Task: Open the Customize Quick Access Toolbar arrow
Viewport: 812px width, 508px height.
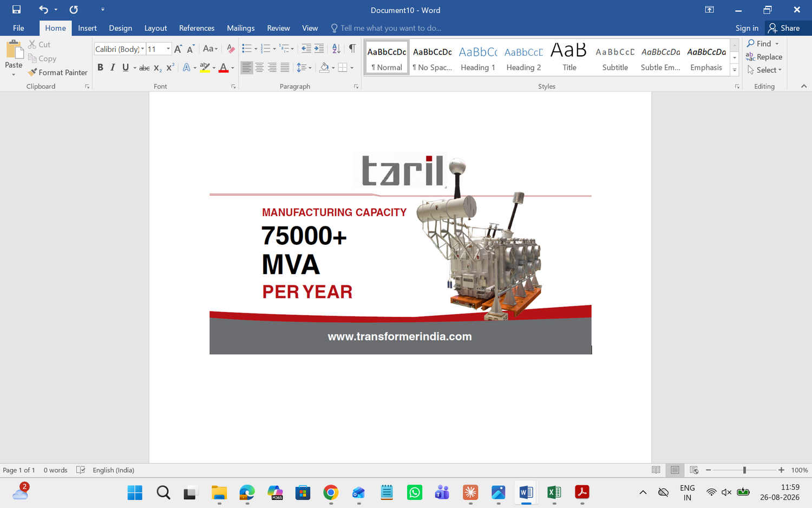Action: point(103,10)
